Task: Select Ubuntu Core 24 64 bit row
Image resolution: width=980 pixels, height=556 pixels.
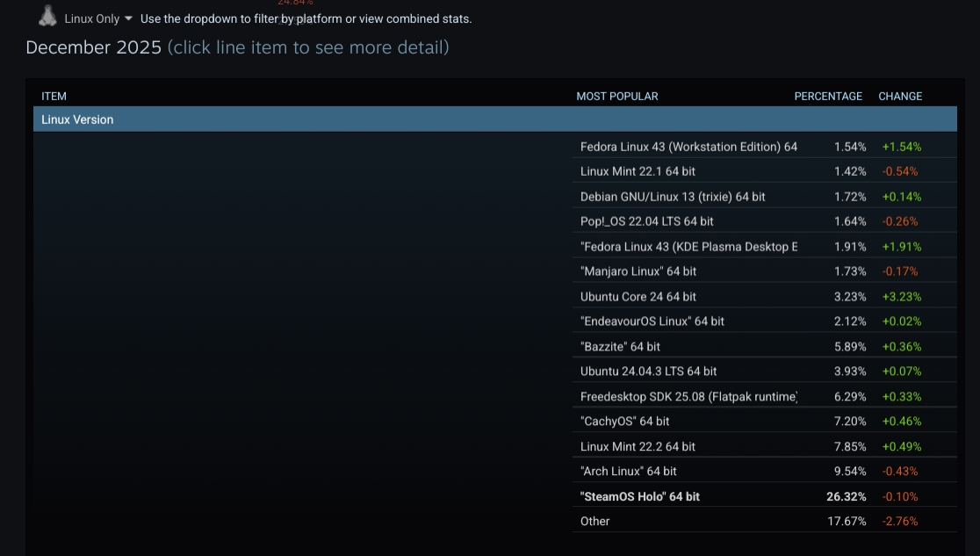Action: pyautogui.click(x=764, y=297)
